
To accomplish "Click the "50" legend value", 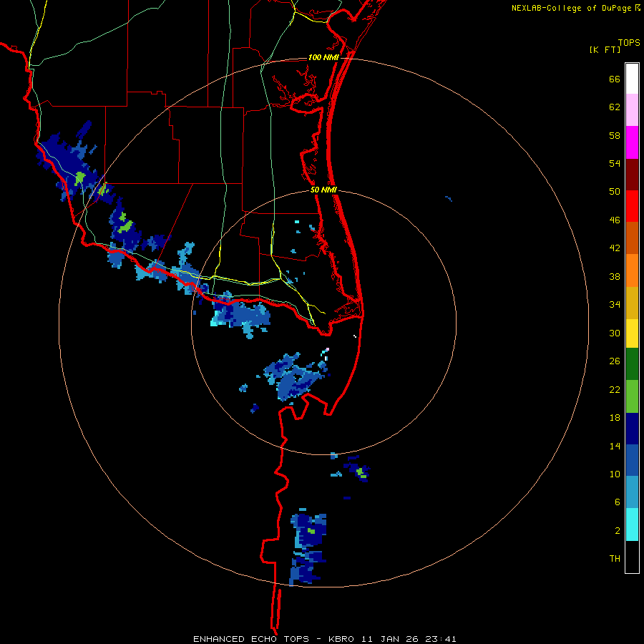I will (x=615, y=192).
